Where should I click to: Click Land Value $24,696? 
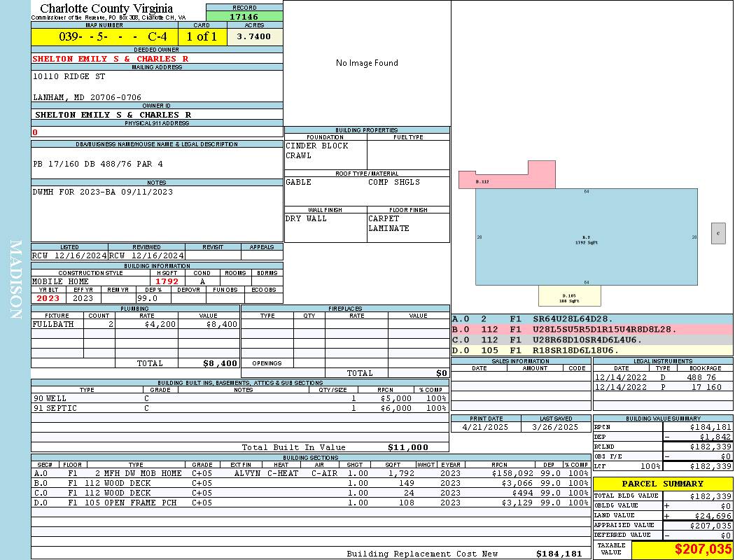(x=713, y=515)
